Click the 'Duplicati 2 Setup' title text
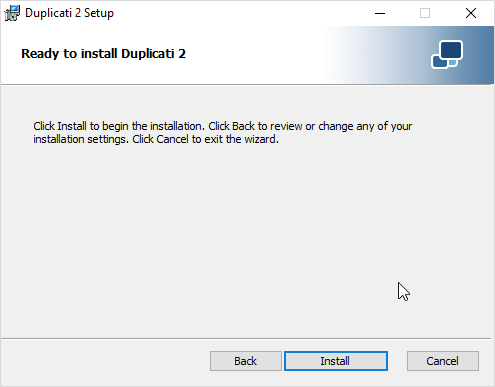The image size is (495, 387). [69, 13]
